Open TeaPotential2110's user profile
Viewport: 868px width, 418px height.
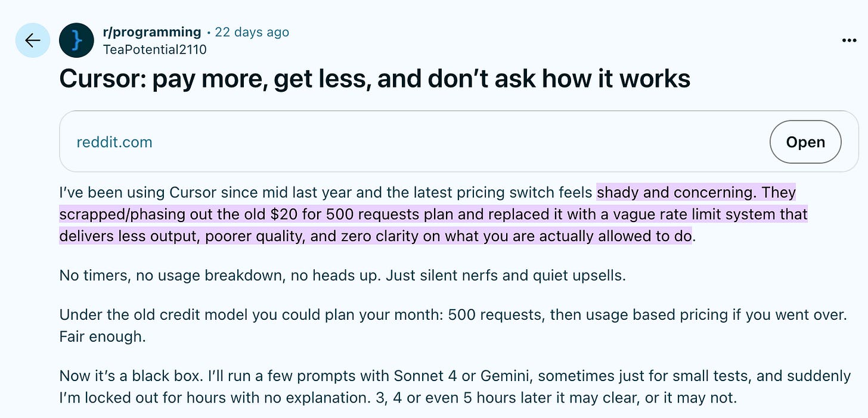(x=155, y=49)
